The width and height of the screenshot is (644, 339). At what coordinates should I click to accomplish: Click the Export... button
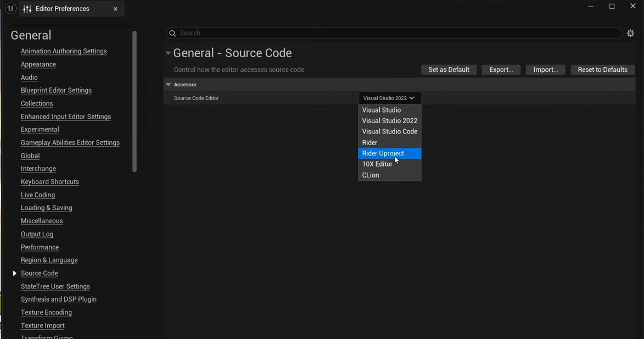tap(501, 70)
